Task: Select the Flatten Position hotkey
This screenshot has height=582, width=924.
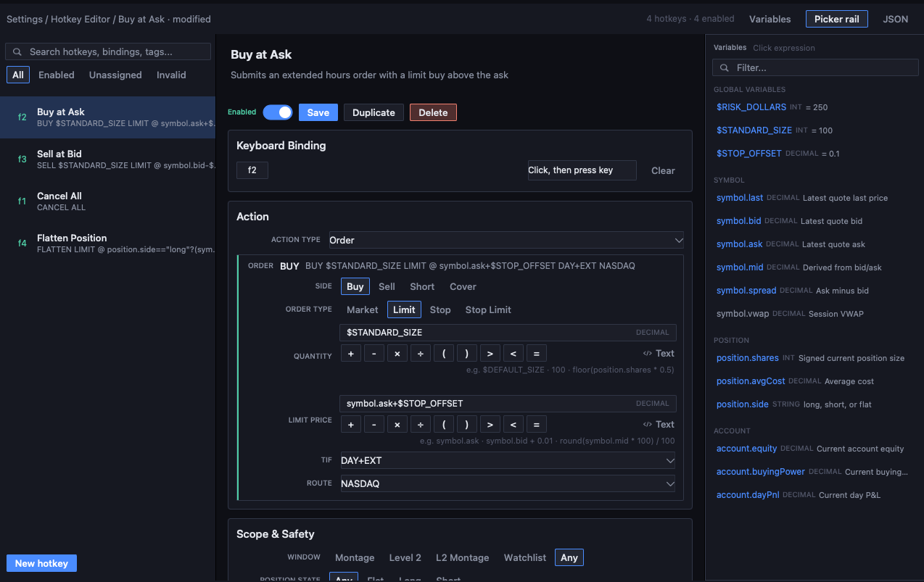Action: point(107,244)
